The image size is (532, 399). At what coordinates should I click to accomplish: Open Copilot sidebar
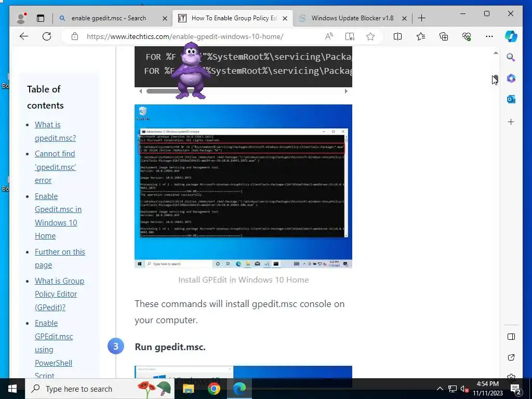(x=511, y=36)
